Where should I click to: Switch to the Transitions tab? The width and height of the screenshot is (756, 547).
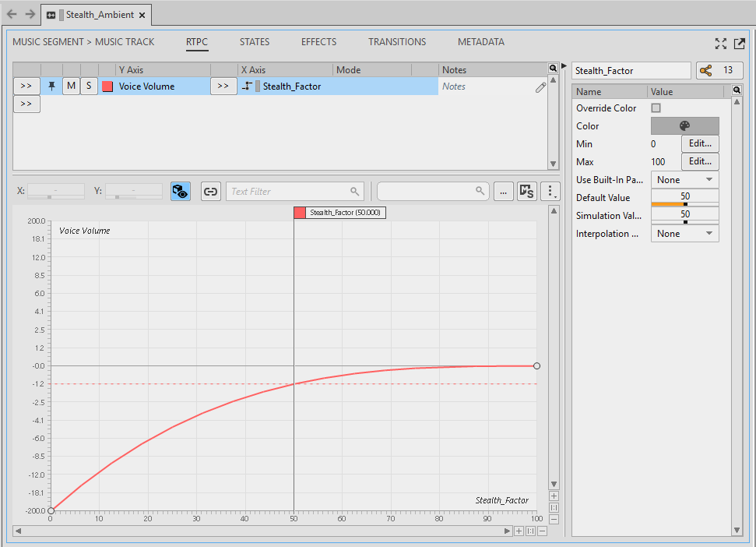point(397,42)
